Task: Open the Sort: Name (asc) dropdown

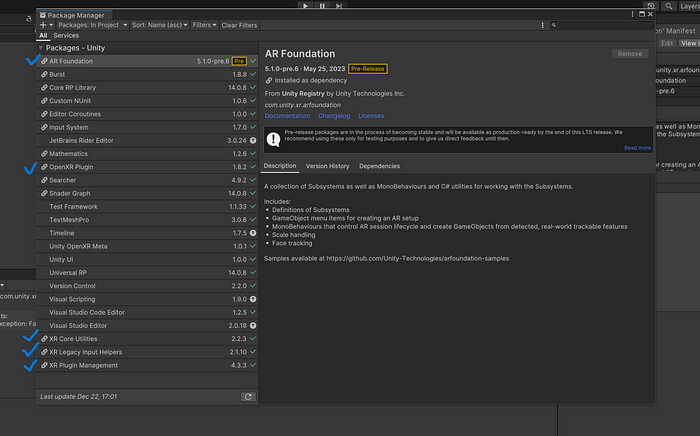Action: pos(159,25)
